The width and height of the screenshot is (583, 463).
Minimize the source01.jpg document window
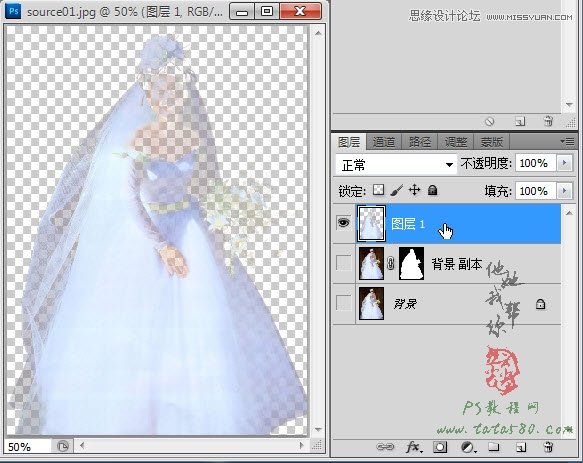click(242, 12)
